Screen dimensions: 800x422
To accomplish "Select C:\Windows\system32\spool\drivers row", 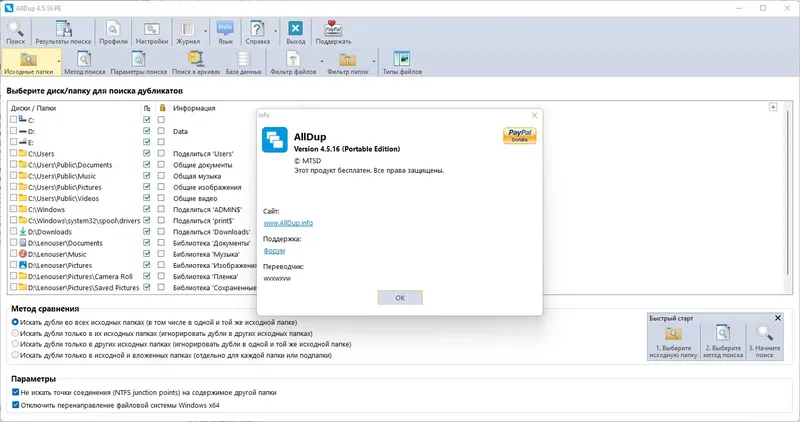I will tap(84, 220).
